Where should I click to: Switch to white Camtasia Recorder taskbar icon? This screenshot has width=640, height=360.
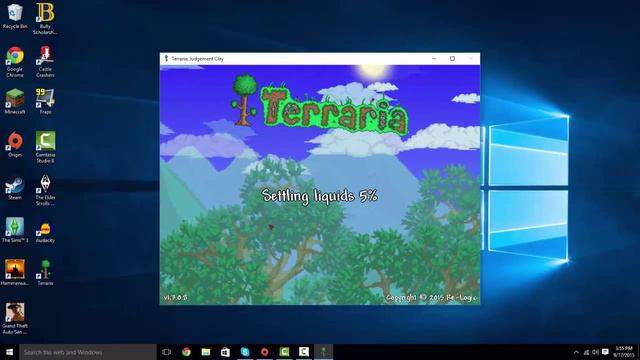(x=304, y=352)
